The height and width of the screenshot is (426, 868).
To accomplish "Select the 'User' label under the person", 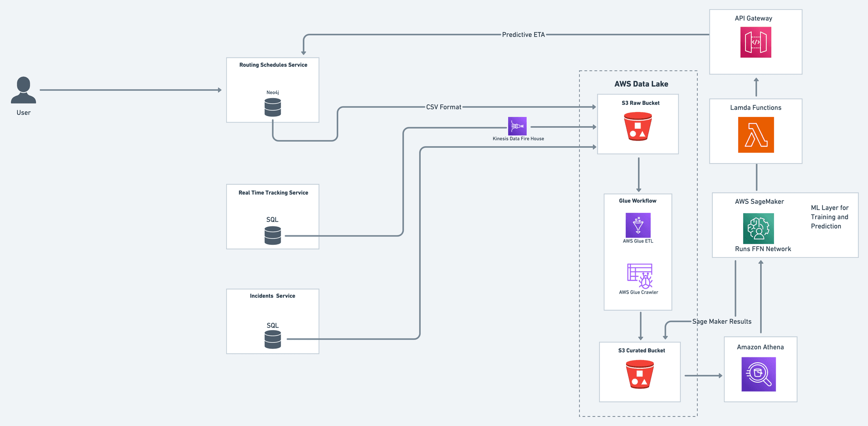I will [x=24, y=113].
